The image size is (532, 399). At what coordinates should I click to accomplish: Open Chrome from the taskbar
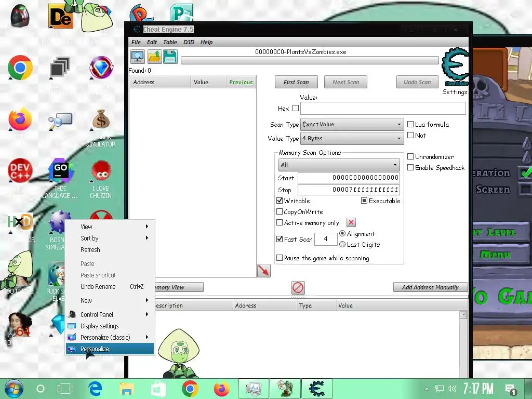[x=190, y=389]
